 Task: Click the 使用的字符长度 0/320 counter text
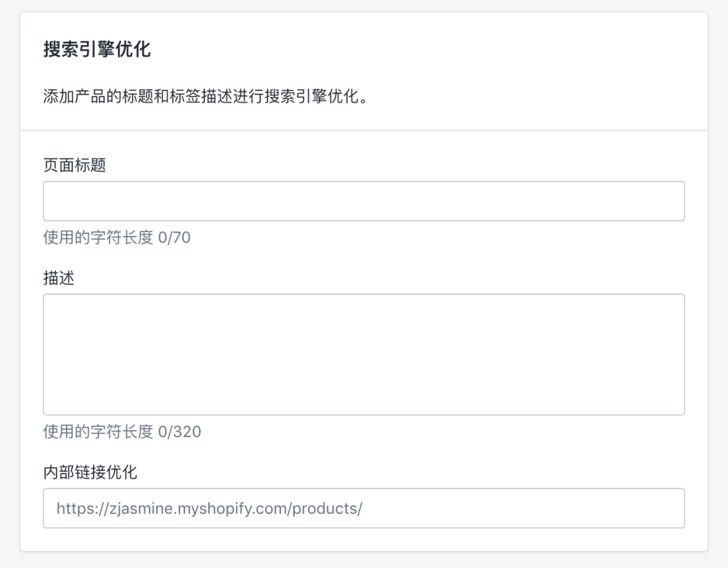[122, 432]
